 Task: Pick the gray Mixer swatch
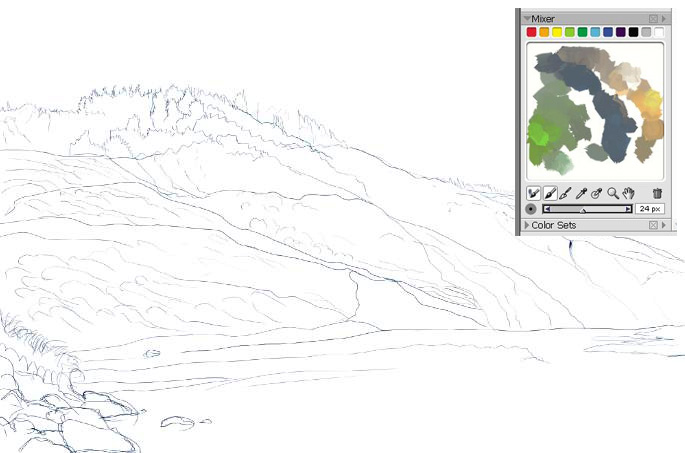(646, 32)
